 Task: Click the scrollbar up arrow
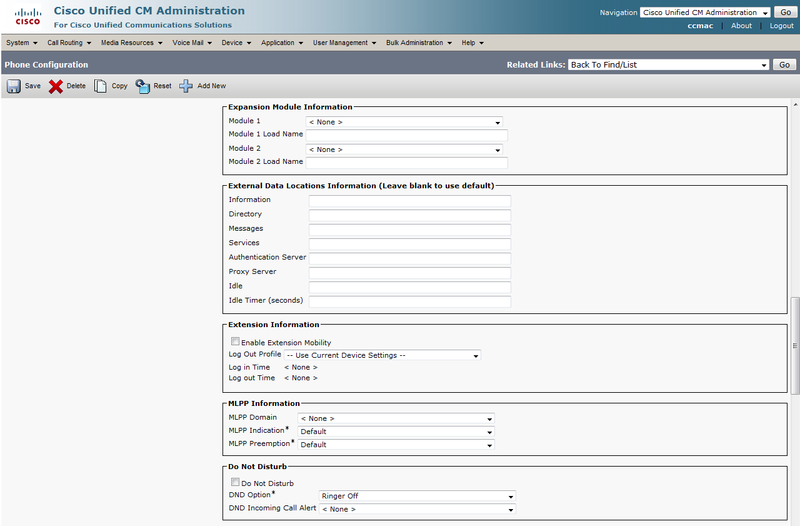tap(795, 105)
